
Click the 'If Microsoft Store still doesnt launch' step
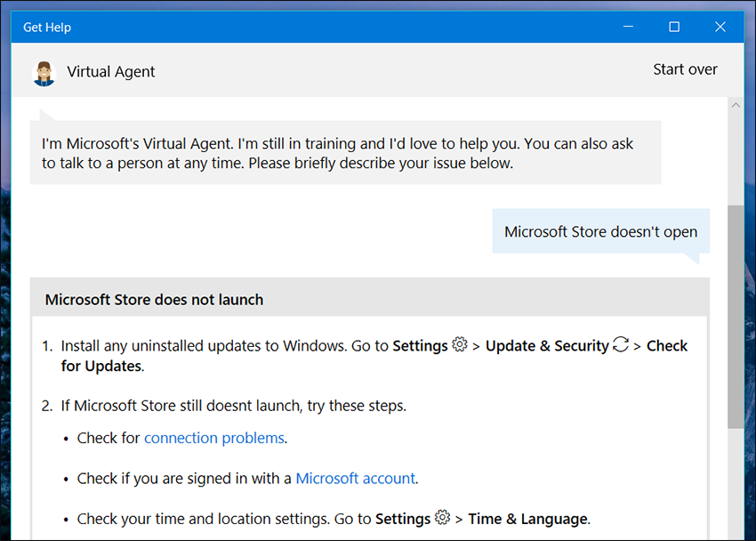[x=233, y=406]
